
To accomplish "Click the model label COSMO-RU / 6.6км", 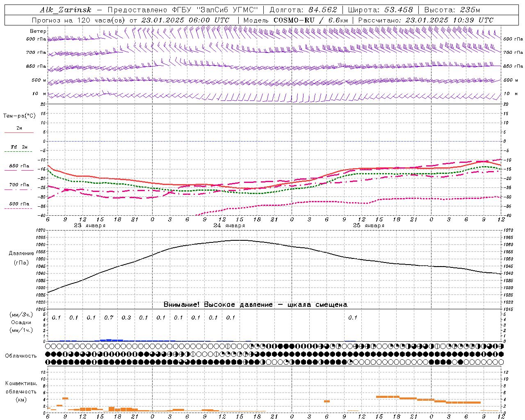I will [310, 20].
